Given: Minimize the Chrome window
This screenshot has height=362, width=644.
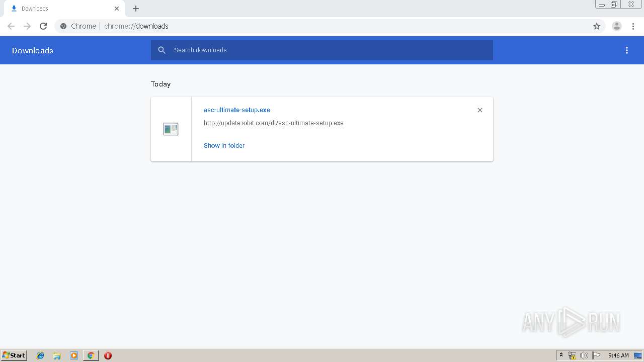Looking at the screenshot, I should pos(602,5).
